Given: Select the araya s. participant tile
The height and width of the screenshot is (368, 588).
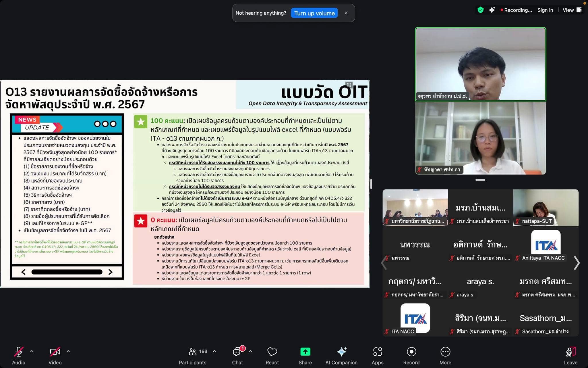Looking at the screenshot, I should coord(480,281).
